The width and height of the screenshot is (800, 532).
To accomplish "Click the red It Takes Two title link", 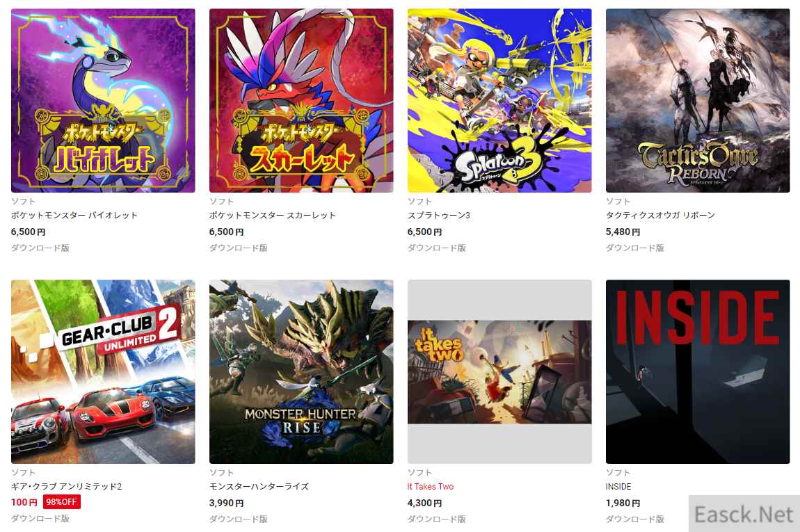I will point(431,486).
